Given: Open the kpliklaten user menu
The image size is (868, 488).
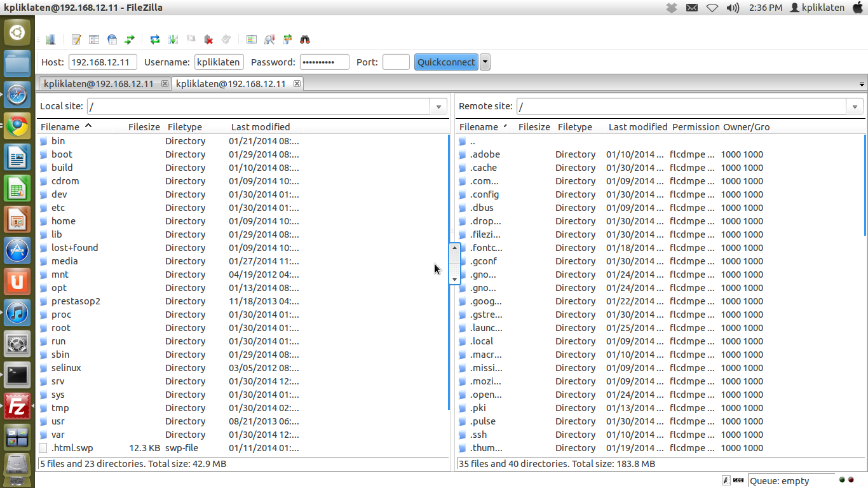Looking at the screenshot, I should (817, 8).
